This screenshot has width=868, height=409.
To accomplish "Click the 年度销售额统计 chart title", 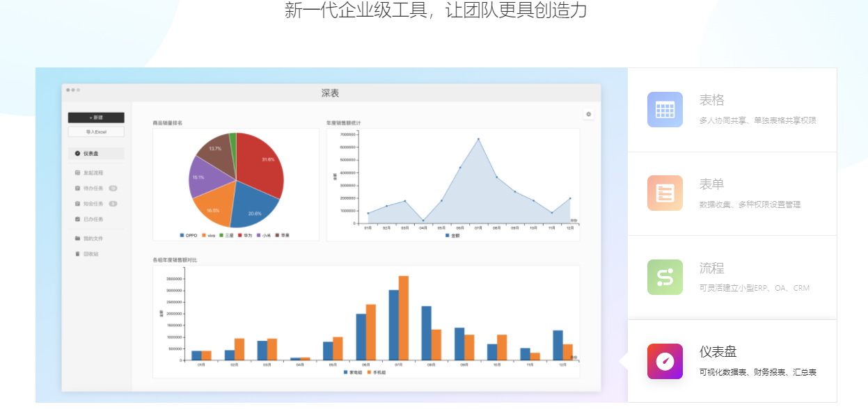I will point(344,123).
